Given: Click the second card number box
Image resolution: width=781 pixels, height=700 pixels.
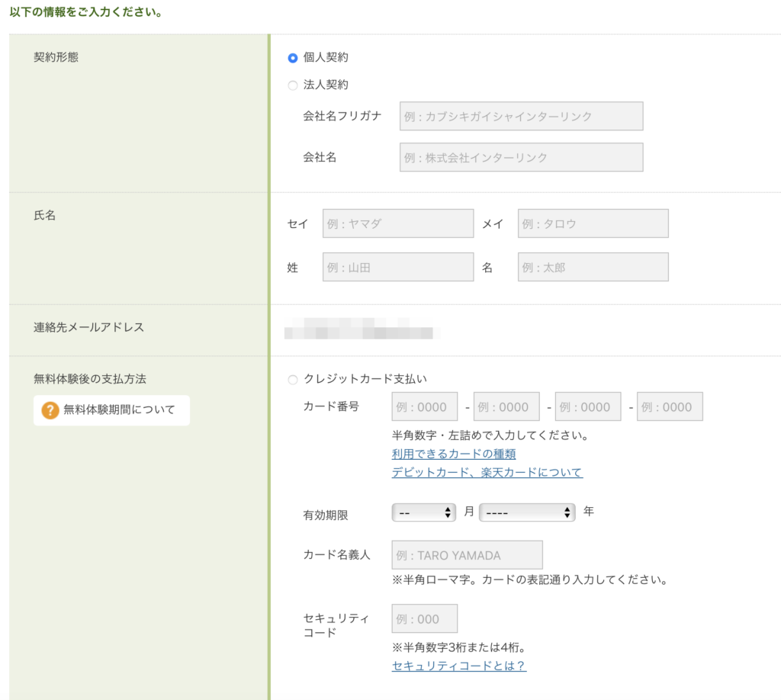Looking at the screenshot, I should (x=506, y=406).
